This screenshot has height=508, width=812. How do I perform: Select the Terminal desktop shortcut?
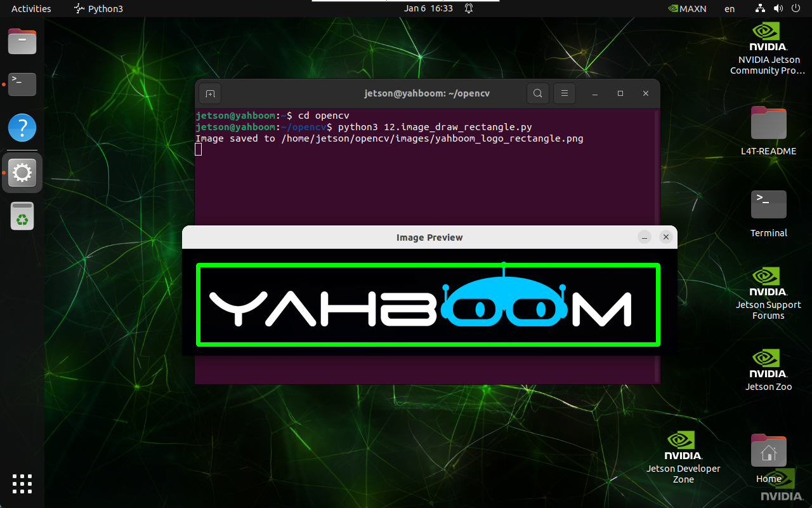coord(768,213)
